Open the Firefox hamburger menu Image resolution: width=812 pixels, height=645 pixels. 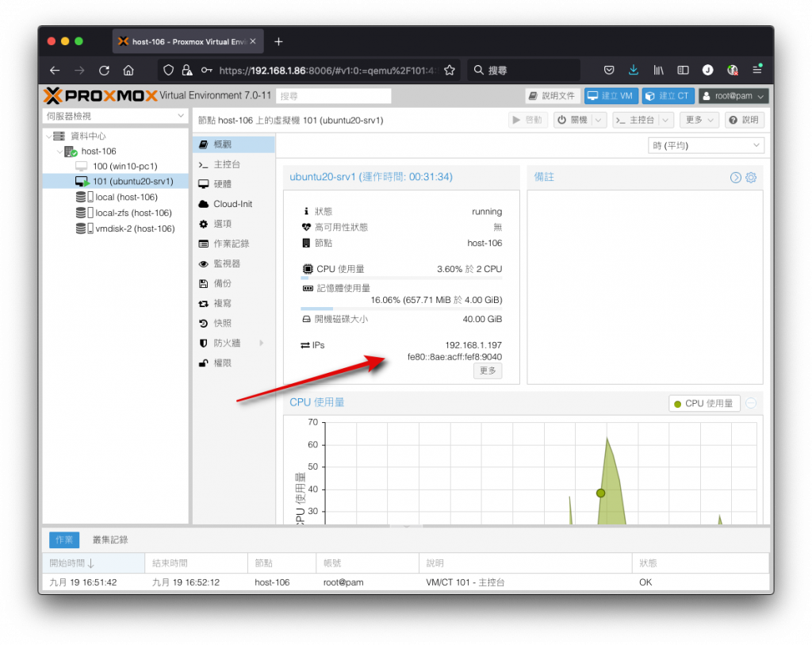tap(757, 70)
